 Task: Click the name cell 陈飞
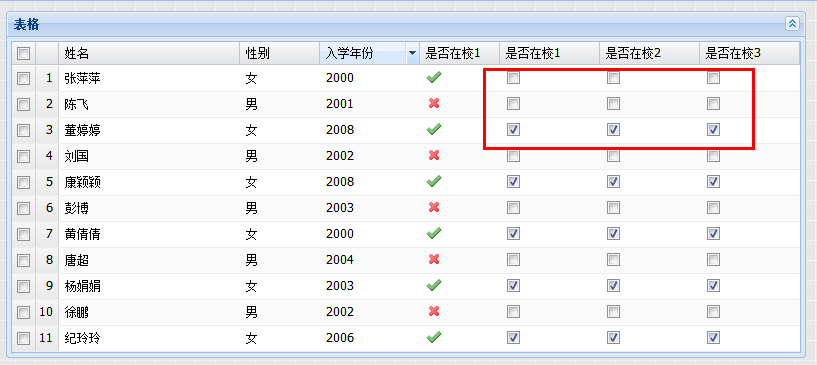pos(149,104)
